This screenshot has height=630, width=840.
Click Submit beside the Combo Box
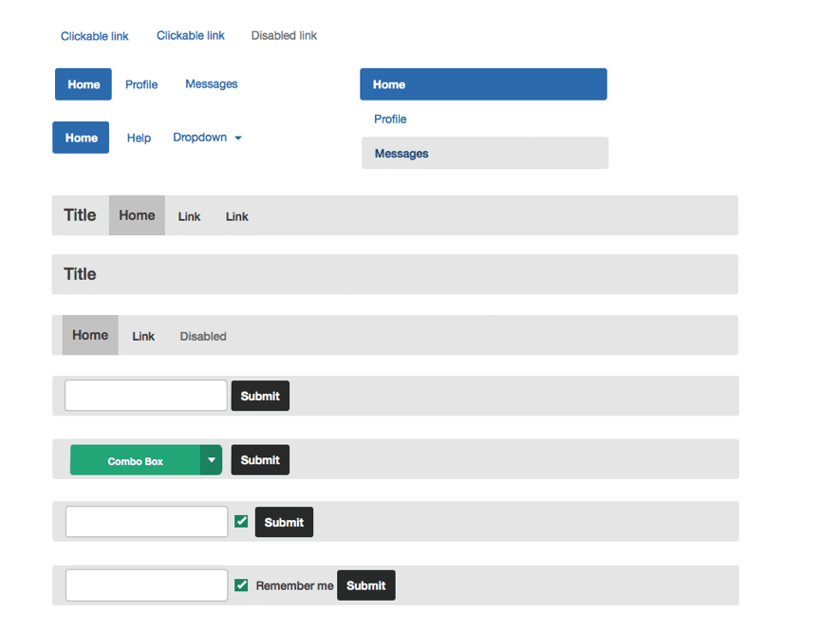tap(260, 460)
